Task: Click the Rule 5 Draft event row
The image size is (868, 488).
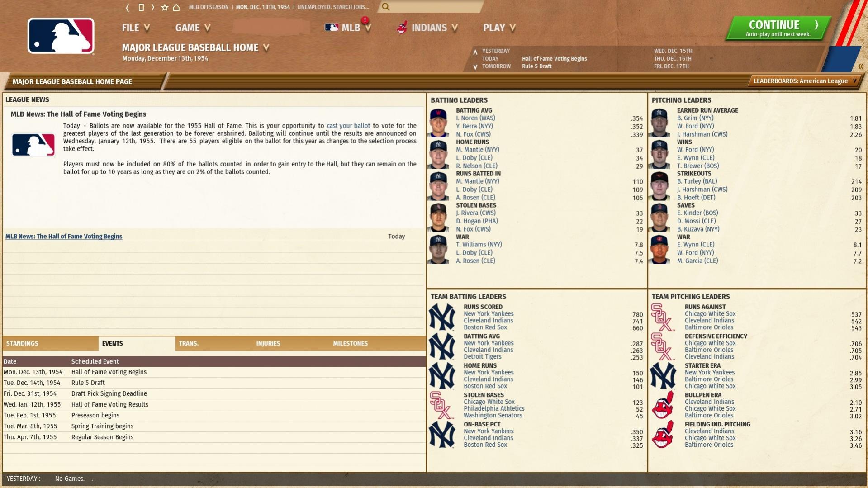Action: [214, 383]
